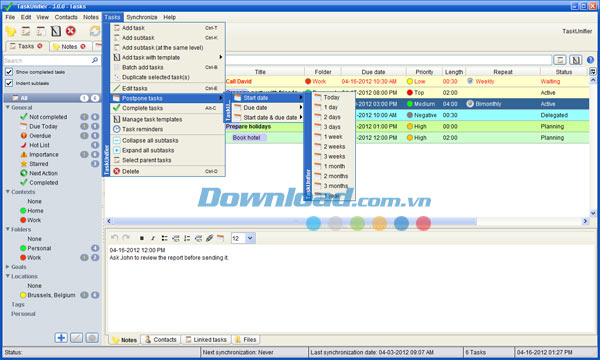600x360 pixels.
Task: Sort by Due date column header
Action: click(x=373, y=72)
